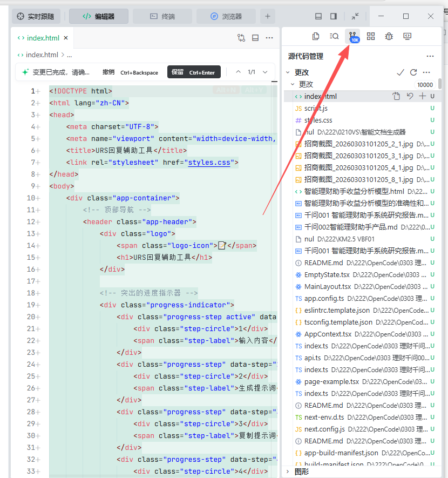Viewport: 448px width, 478px height.
Task: Switch to 编辑器 tab
Action: tap(99, 16)
